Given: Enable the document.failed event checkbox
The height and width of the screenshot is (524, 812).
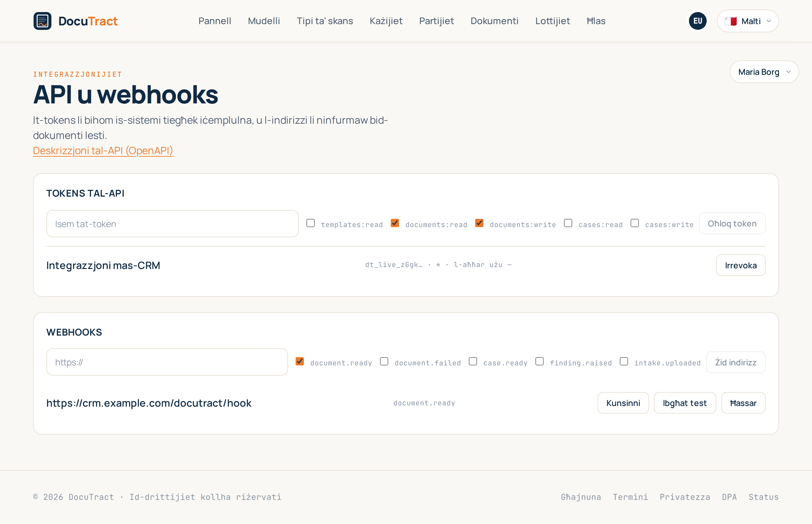Looking at the screenshot, I should (384, 361).
